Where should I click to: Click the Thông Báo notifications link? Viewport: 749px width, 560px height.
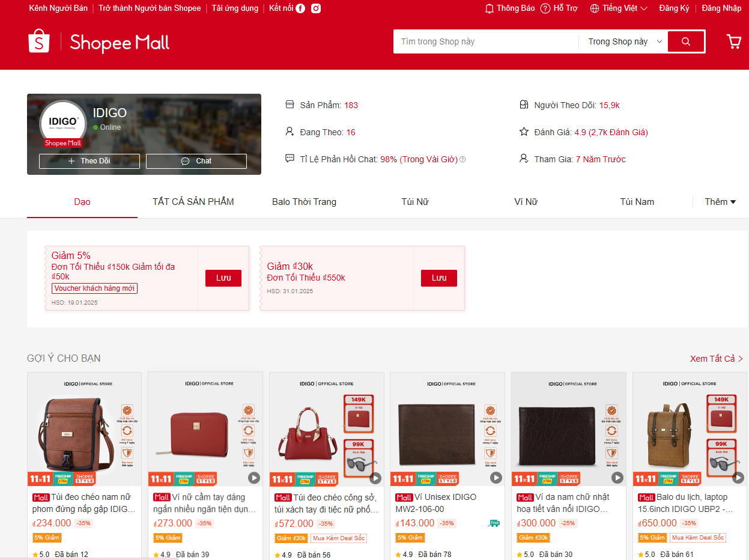click(510, 8)
